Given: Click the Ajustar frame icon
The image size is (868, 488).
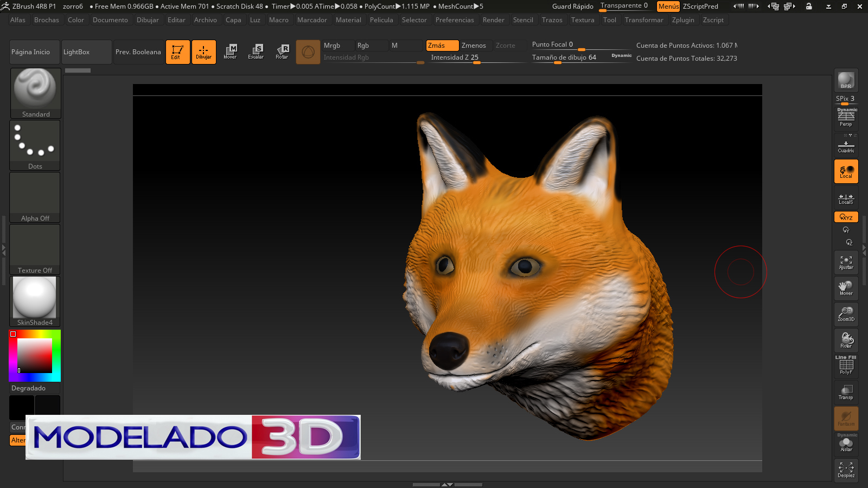Looking at the screenshot, I should click(x=846, y=262).
